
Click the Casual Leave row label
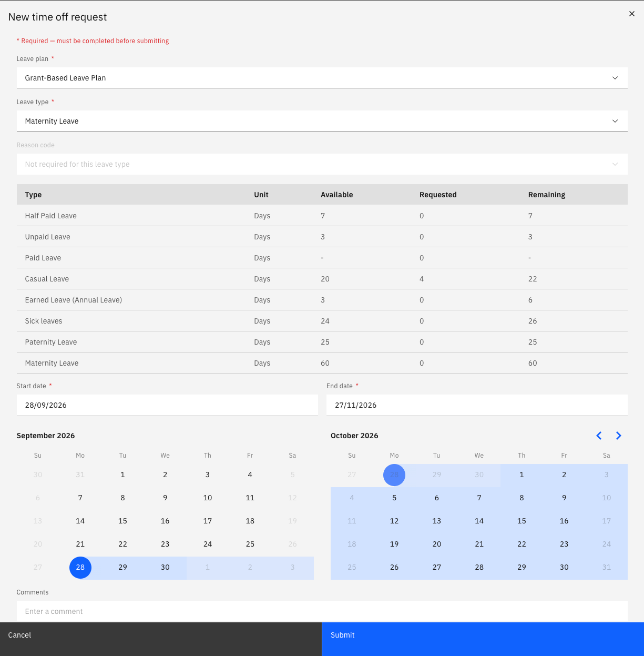(47, 279)
